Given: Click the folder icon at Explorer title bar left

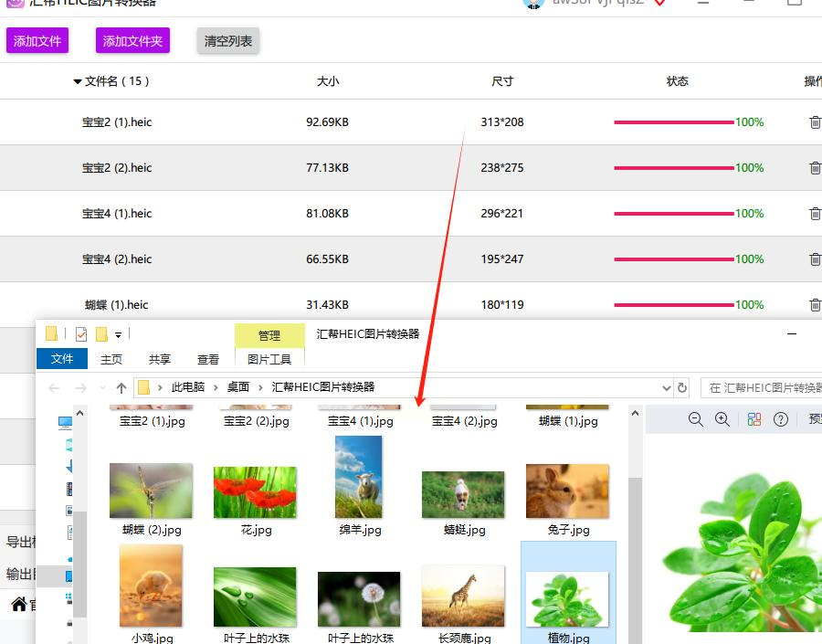Looking at the screenshot, I should pyautogui.click(x=51, y=333).
